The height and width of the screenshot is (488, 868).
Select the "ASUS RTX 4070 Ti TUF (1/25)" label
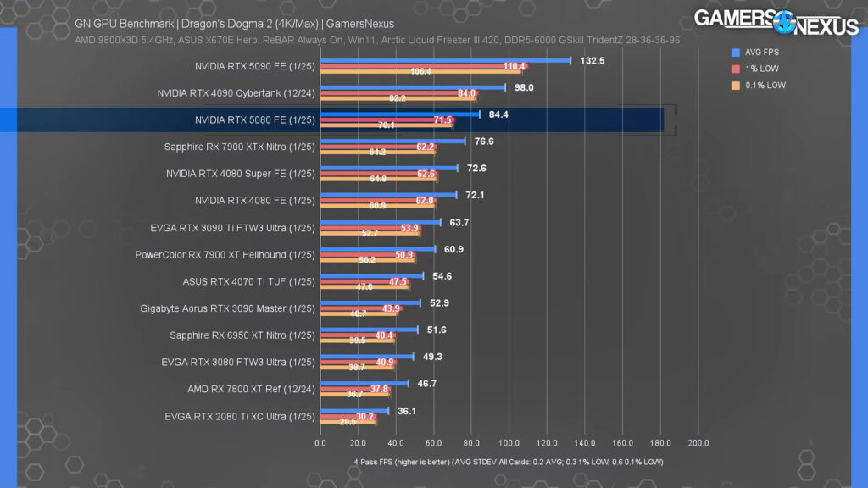(248, 281)
